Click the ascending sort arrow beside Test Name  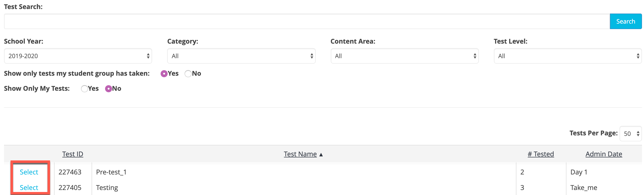321,155
